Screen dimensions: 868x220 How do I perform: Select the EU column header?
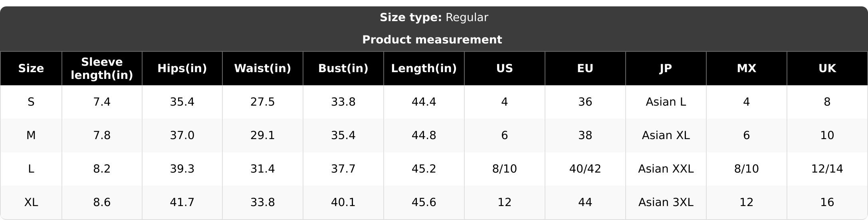tap(585, 69)
